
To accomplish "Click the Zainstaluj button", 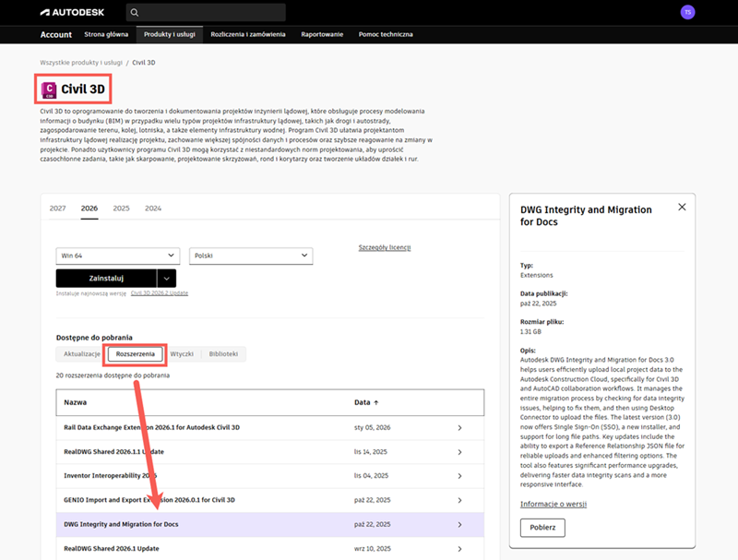I will (106, 279).
